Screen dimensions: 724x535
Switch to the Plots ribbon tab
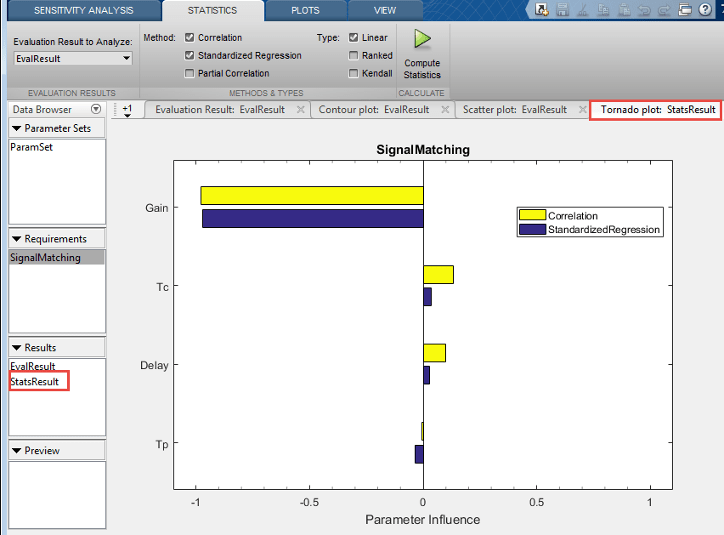[x=305, y=10]
